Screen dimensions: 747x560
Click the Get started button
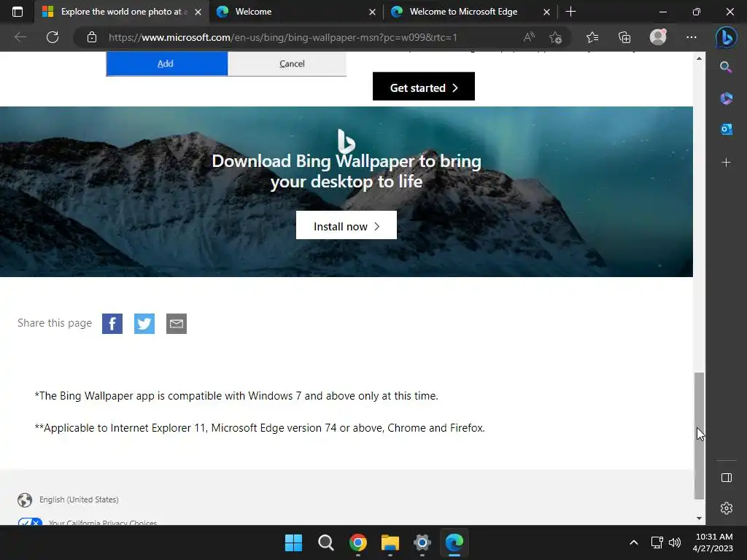424,86
